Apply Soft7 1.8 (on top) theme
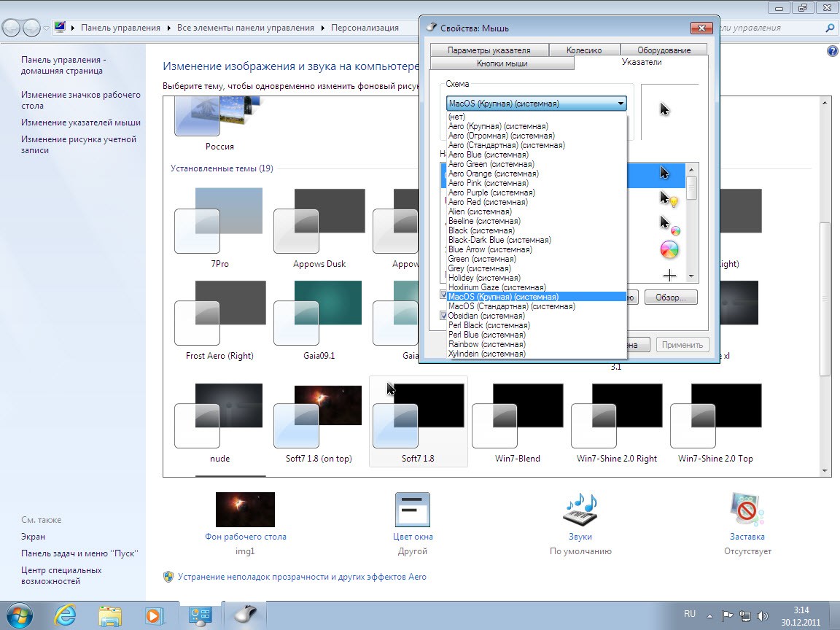 click(x=319, y=421)
